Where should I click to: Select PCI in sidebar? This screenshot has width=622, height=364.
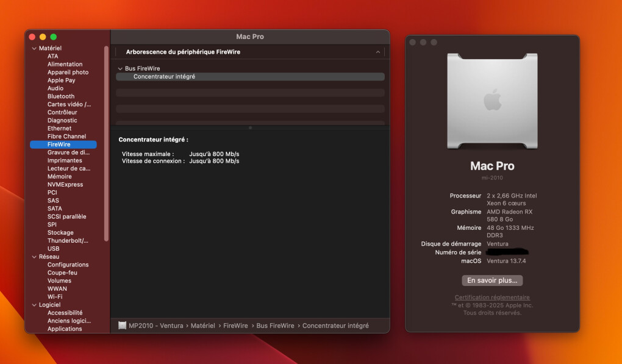[52, 192]
